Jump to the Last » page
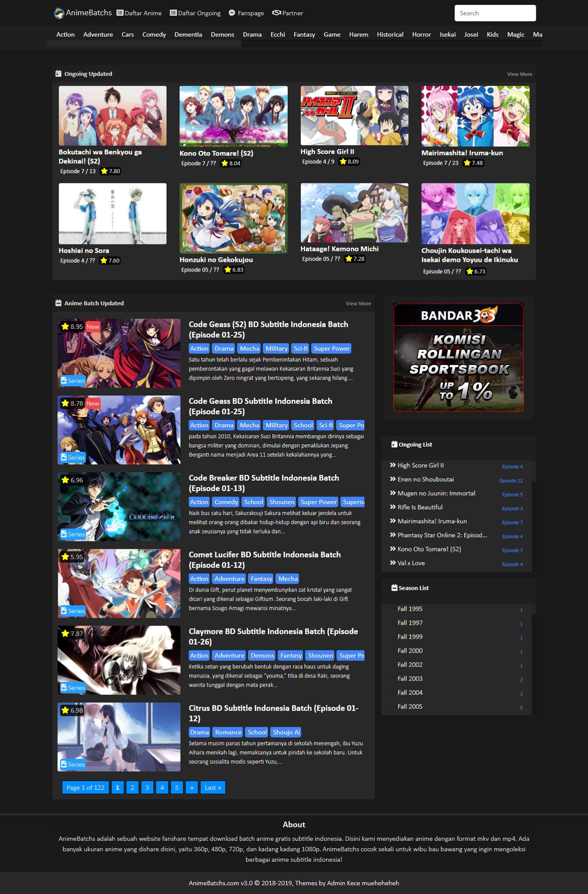588x894 pixels. tap(213, 787)
